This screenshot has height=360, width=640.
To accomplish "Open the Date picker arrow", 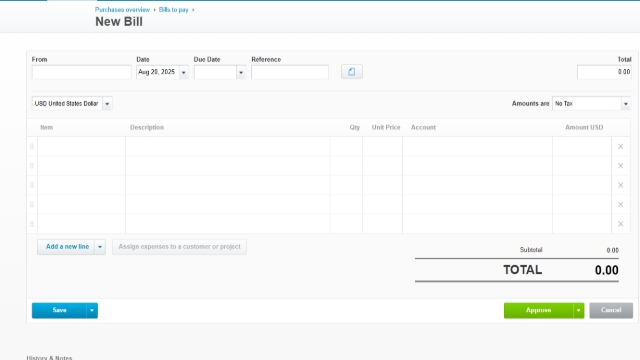I will tap(184, 72).
